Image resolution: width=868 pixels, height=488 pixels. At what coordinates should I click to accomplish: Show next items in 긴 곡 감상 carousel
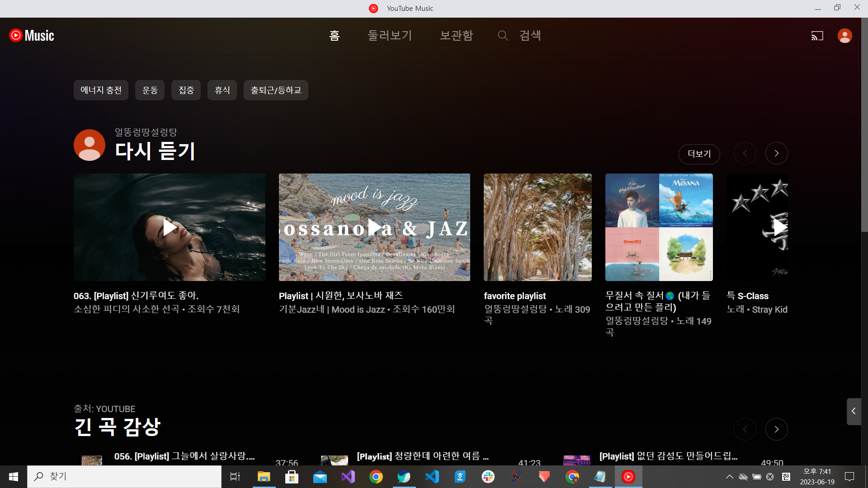pos(776,429)
